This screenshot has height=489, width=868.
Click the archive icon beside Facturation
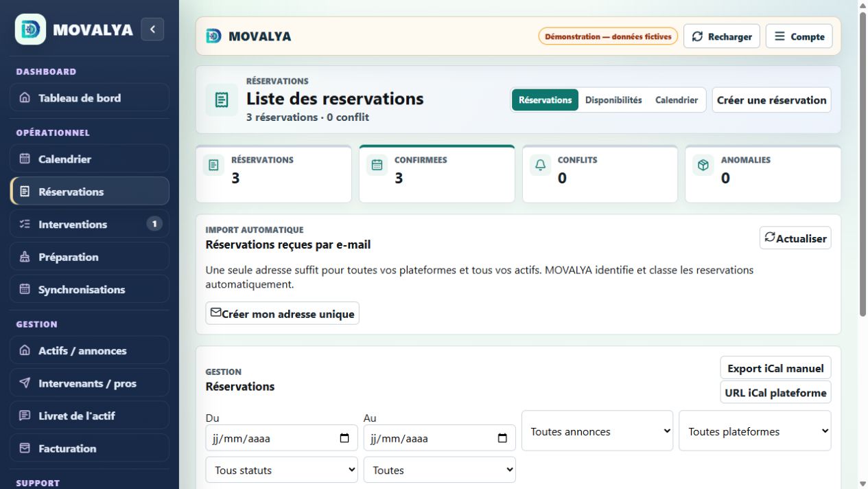(x=25, y=448)
